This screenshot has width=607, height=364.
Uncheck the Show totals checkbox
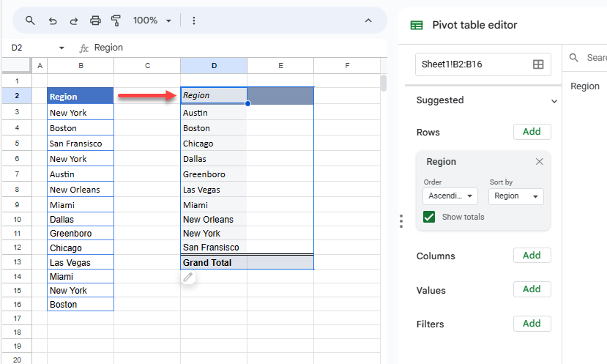point(430,217)
